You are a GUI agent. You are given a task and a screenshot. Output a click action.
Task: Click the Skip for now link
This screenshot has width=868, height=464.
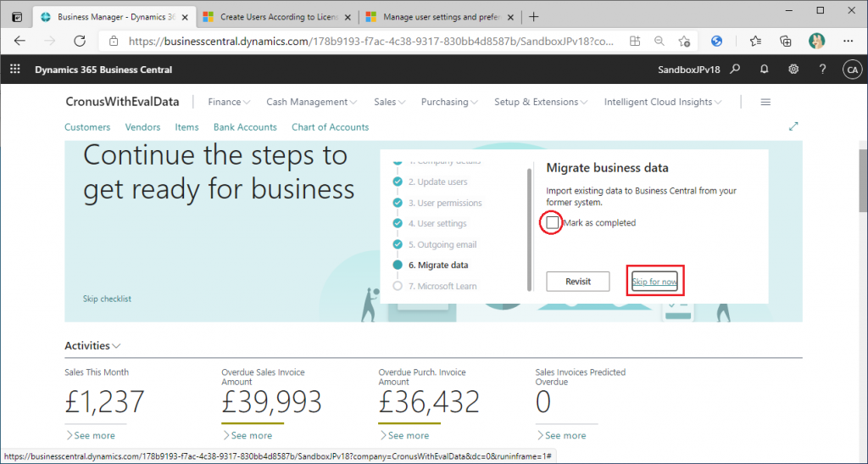tap(654, 282)
